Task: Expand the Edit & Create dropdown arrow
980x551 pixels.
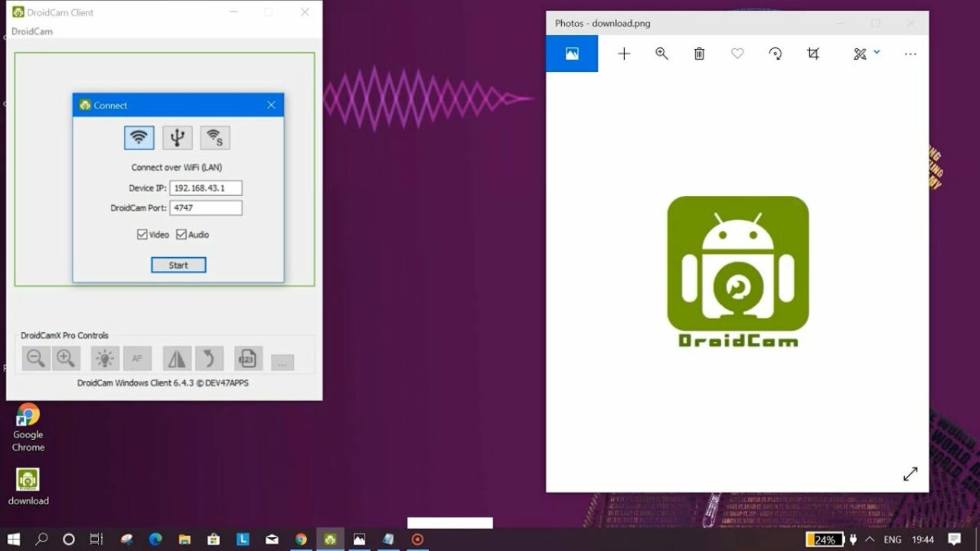Action: pyautogui.click(x=877, y=52)
